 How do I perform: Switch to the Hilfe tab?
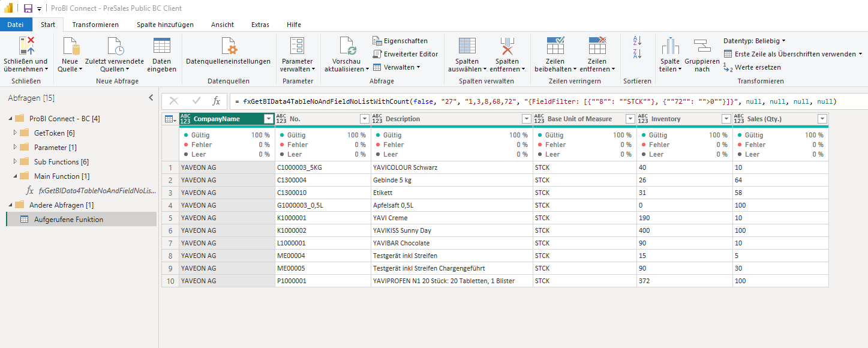(x=294, y=25)
